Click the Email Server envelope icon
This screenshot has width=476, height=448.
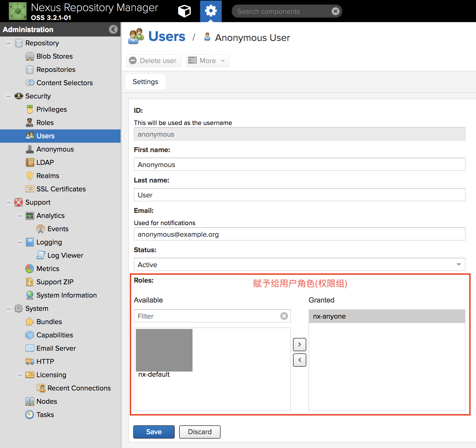coord(30,348)
